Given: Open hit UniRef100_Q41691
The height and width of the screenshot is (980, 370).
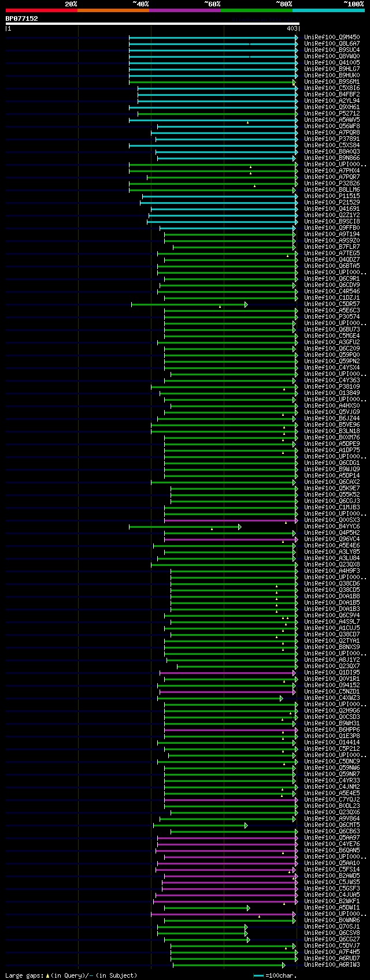Looking at the screenshot, I should pos(332,208).
